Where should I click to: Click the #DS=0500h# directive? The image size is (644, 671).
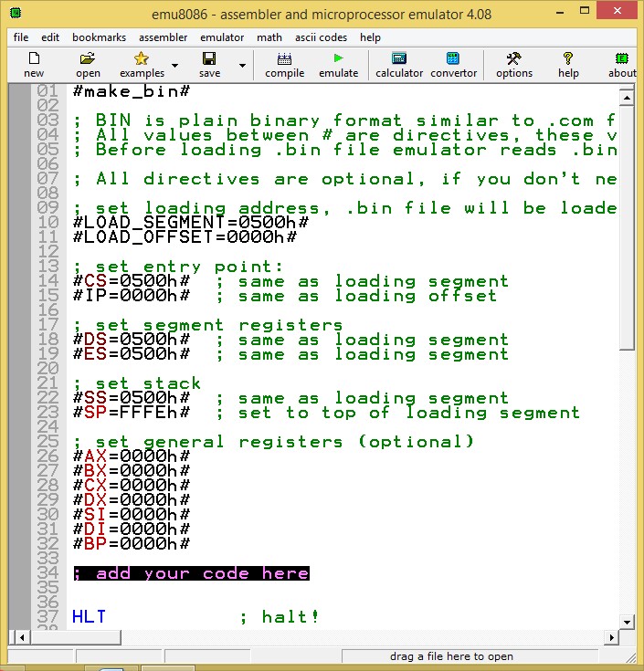pos(131,340)
